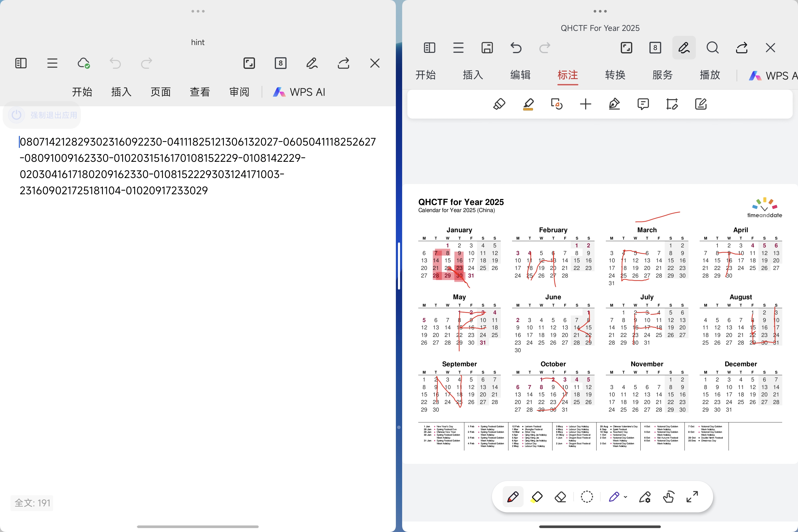Pick the eraser in floating toolbar
798x532 pixels.
tap(560, 497)
